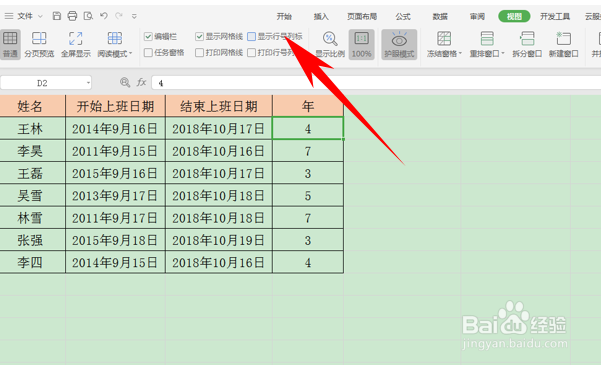Expand the 文件 menu chevron
The height and width of the screenshot is (365, 603).
click(40, 16)
